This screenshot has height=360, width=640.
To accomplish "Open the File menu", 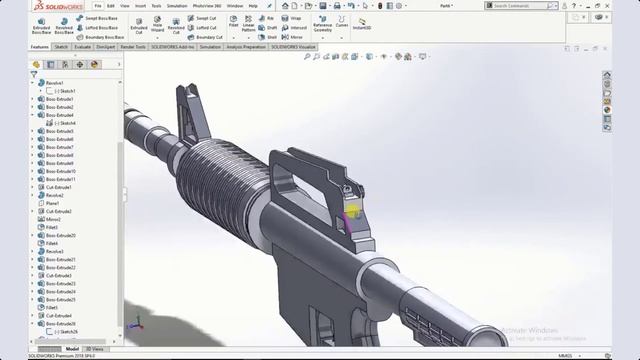I will tap(98, 6).
